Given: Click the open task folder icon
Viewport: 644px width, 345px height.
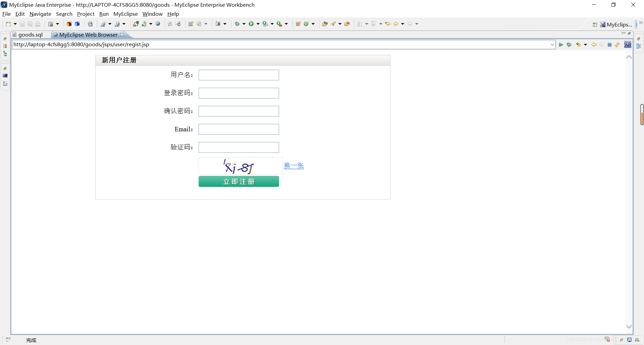Looking at the screenshot, I should 347,24.
